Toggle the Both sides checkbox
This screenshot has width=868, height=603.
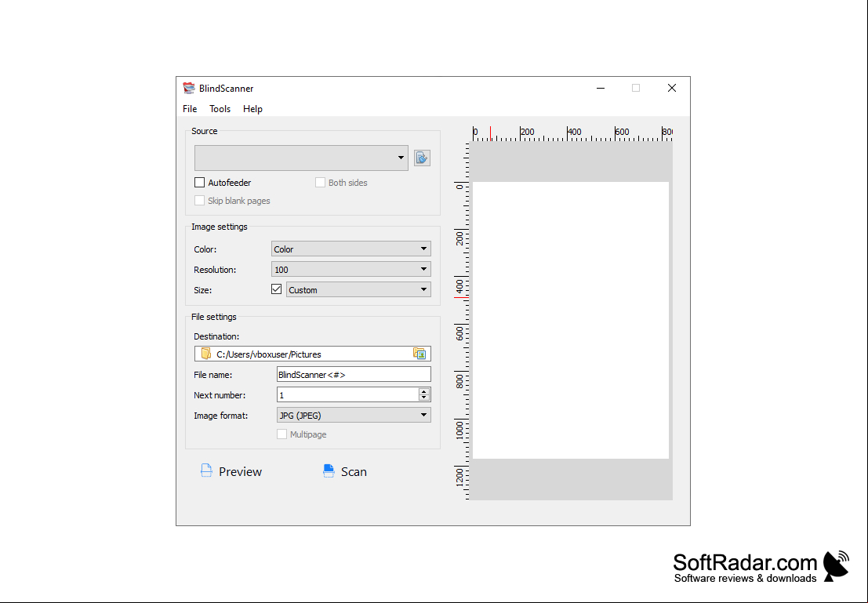(x=320, y=182)
